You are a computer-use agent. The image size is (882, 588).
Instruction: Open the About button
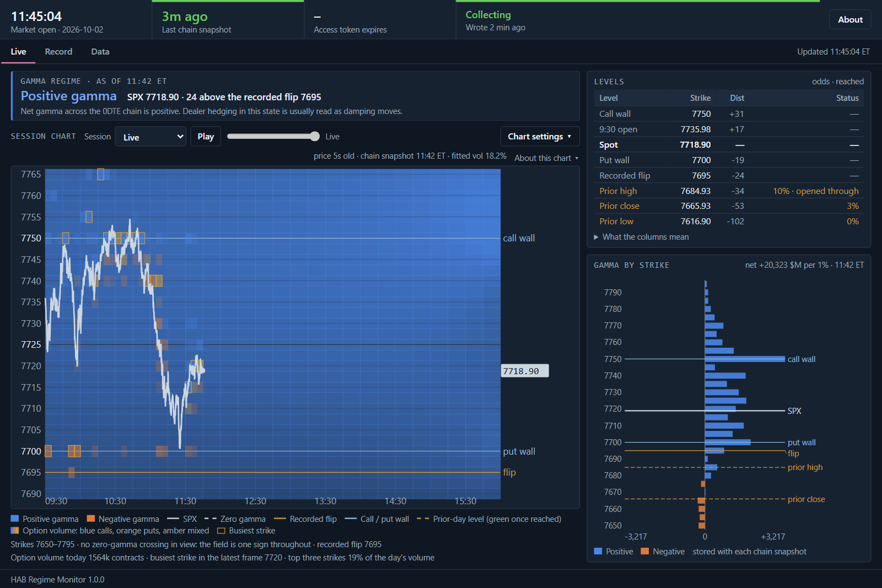850,19
